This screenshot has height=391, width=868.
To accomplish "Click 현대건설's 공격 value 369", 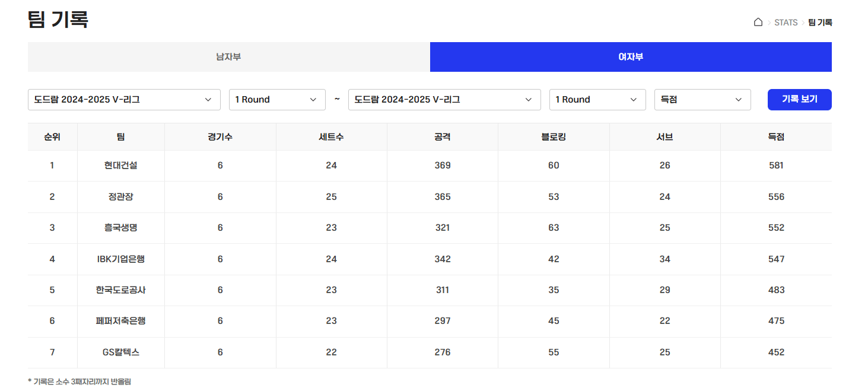I will coord(443,166).
